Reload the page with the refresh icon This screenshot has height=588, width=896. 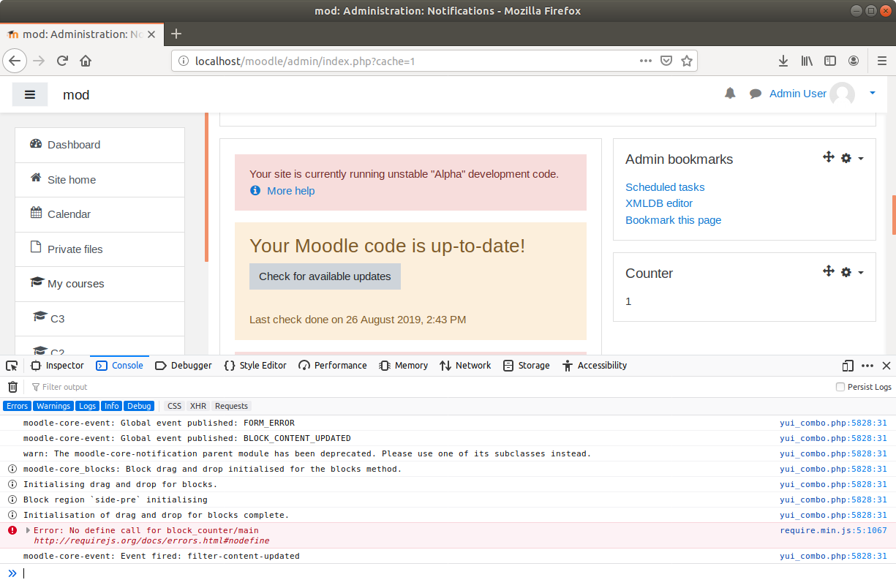coord(63,61)
